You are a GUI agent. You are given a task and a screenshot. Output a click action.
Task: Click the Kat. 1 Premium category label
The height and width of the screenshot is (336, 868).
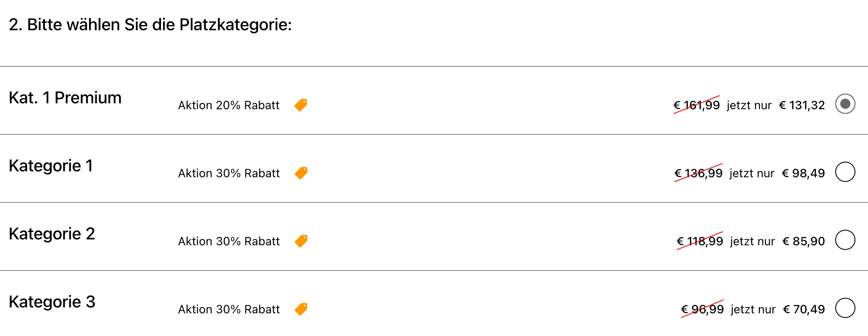click(65, 98)
